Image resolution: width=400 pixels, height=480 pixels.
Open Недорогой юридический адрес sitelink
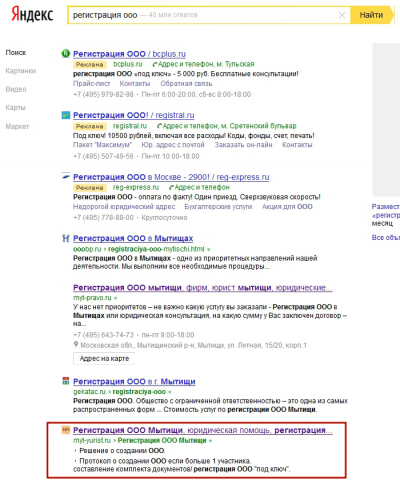tap(124, 207)
